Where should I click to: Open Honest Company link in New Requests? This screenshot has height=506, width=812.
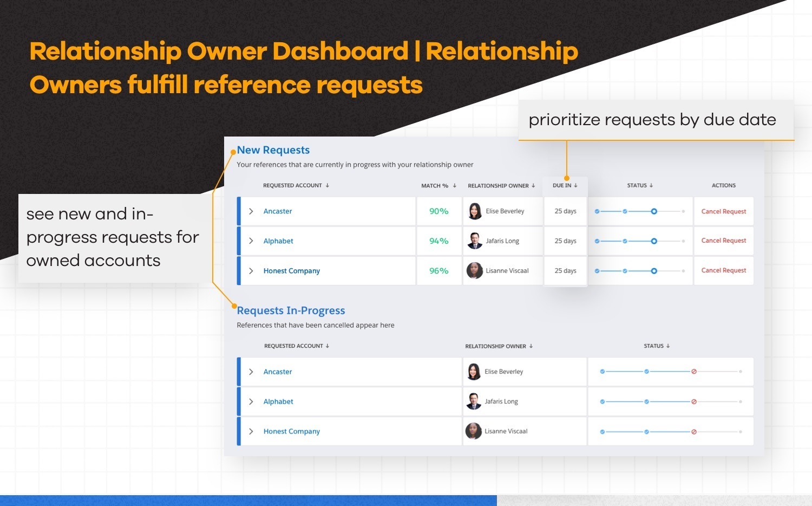(291, 271)
